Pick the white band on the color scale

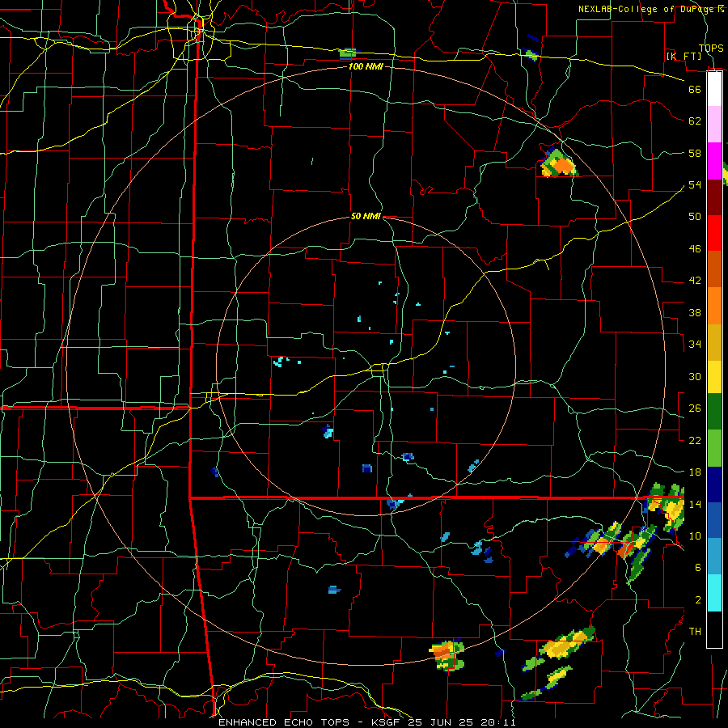[x=714, y=89]
